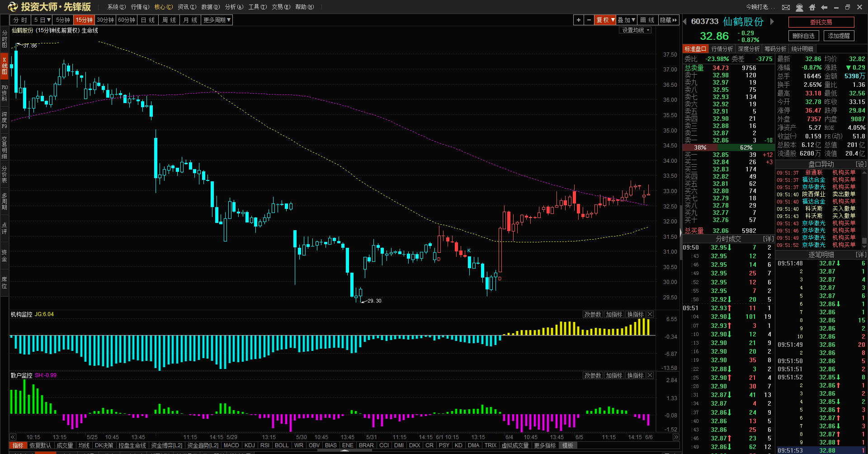Image resolution: width=868 pixels, height=454 pixels.
Task: Switch to 30分钟 period
Action: click(105, 20)
